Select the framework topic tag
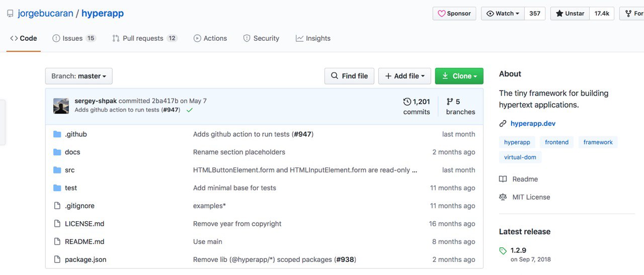Viewport: 644px width, 275px height. tap(598, 142)
